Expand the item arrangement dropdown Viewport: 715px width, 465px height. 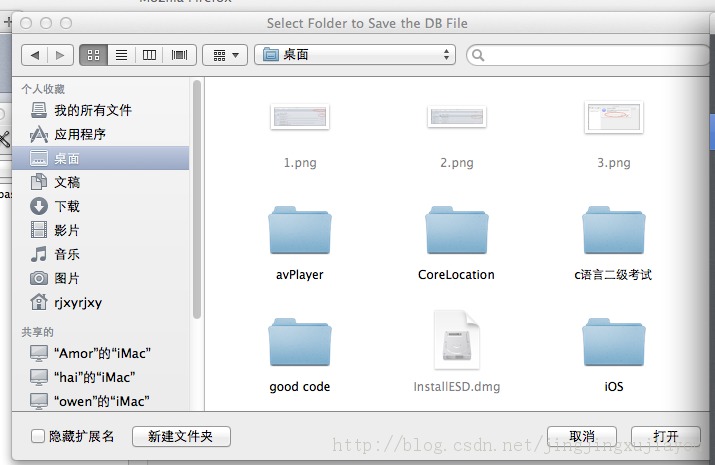coord(225,55)
